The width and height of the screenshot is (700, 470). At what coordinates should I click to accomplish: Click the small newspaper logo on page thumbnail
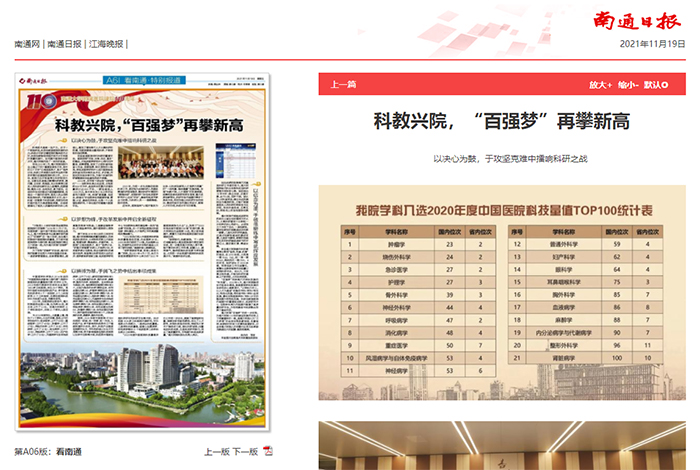point(34,80)
